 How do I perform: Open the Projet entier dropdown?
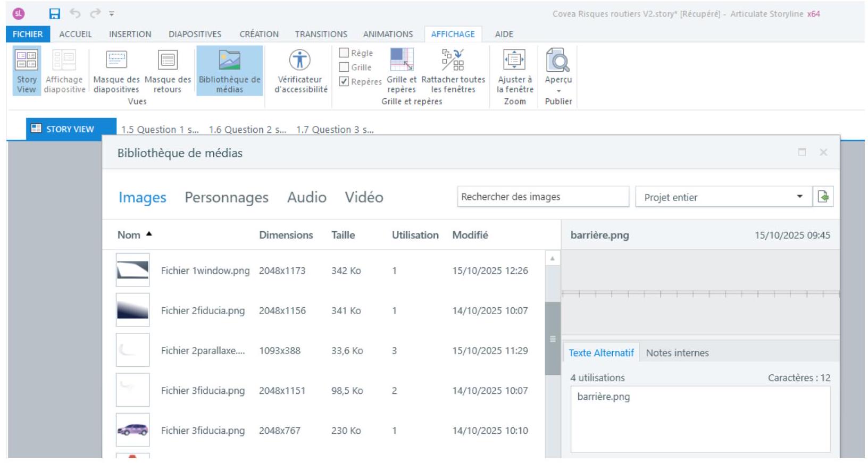(x=724, y=197)
